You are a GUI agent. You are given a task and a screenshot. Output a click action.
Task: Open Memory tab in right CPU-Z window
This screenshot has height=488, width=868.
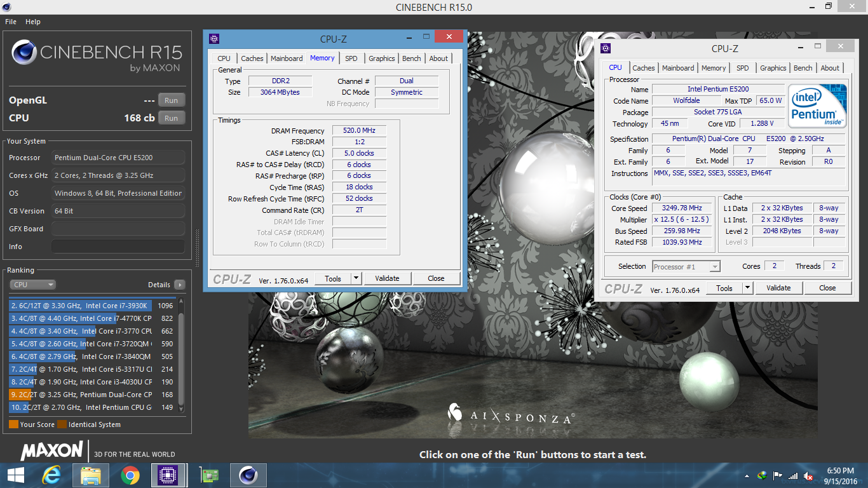pyautogui.click(x=714, y=68)
